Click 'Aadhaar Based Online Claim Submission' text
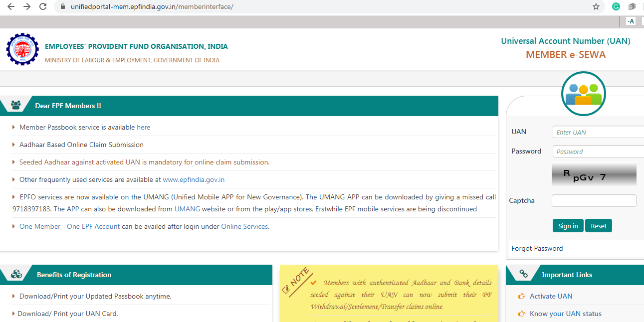This screenshot has height=322, width=644. [x=81, y=145]
